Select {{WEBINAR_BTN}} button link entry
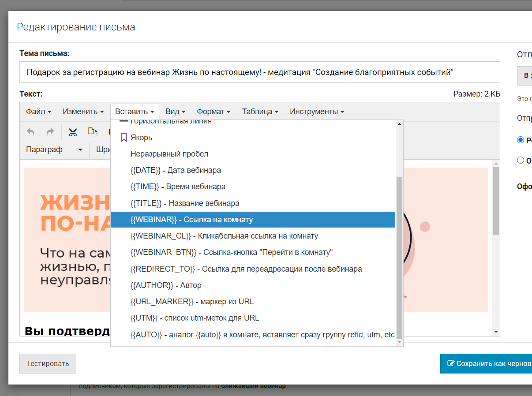Viewport: 532px width, 396px height. [x=231, y=252]
